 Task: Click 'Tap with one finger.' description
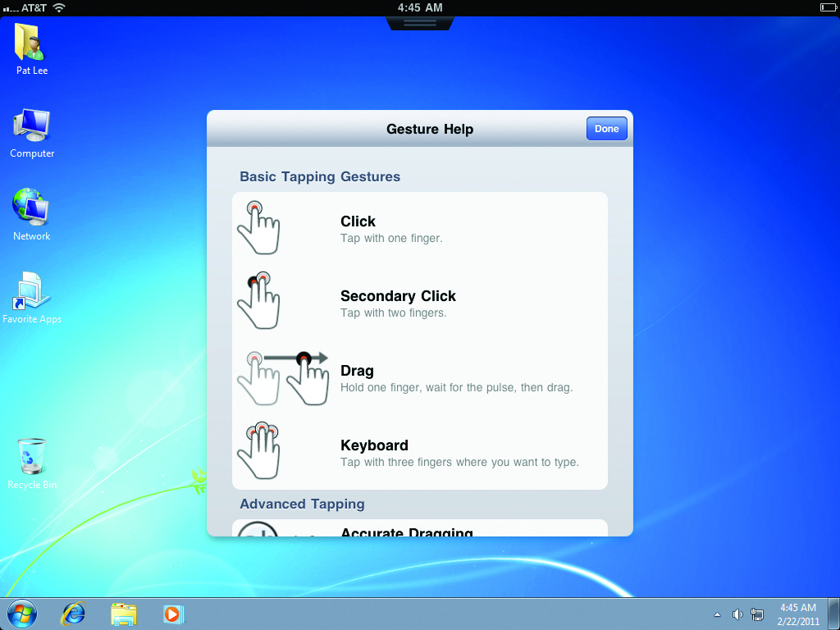tap(391, 239)
